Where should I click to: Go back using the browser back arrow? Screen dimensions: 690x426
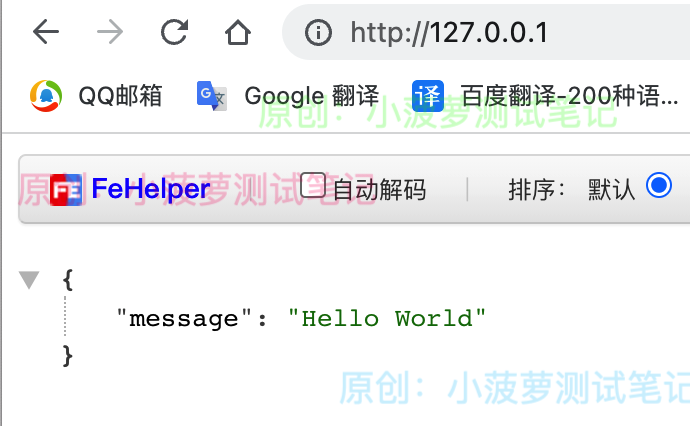point(46,32)
